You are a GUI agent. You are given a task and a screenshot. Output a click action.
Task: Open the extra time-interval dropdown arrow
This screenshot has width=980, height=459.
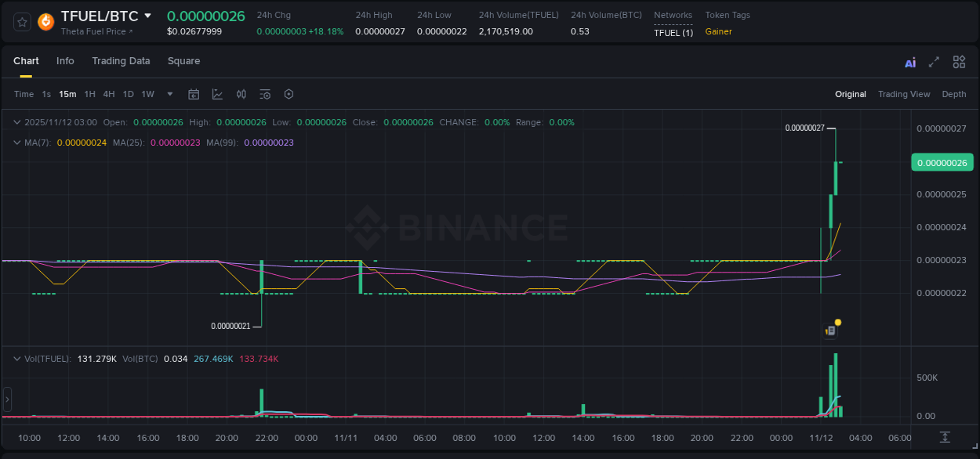[x=169, y=94]
